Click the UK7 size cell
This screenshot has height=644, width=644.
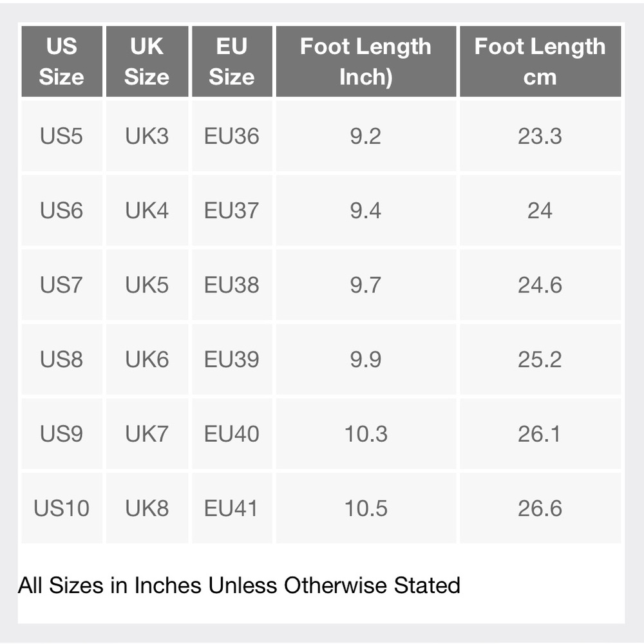147,433
